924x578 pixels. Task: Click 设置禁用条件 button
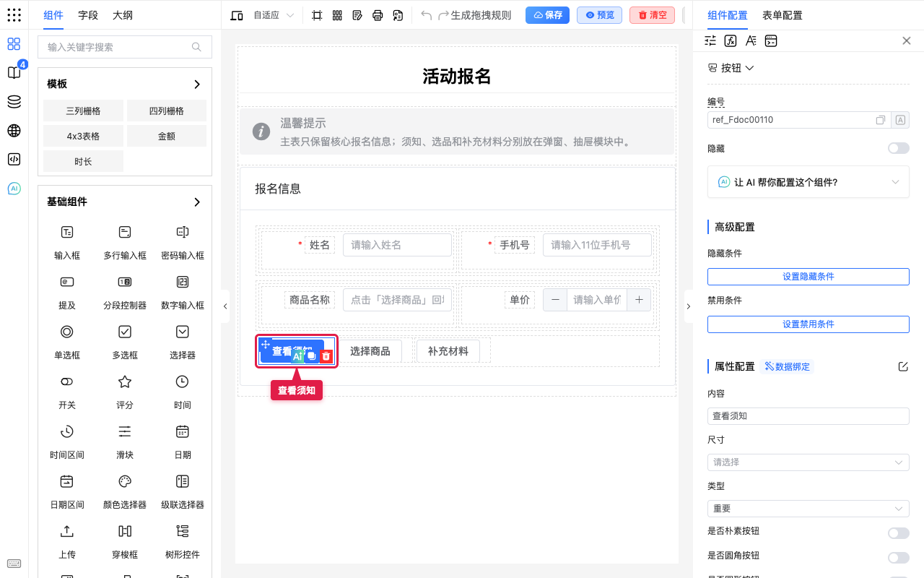(x=808, y=324)
